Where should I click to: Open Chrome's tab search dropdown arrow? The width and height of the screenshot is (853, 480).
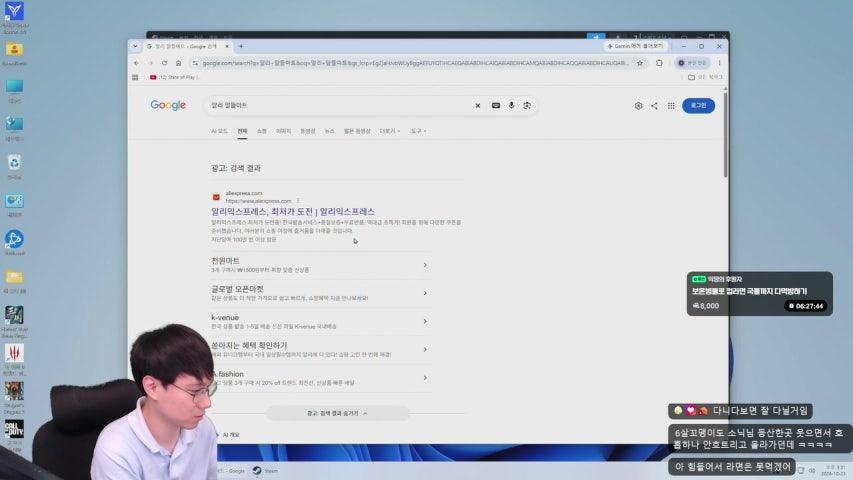[135, 46]
